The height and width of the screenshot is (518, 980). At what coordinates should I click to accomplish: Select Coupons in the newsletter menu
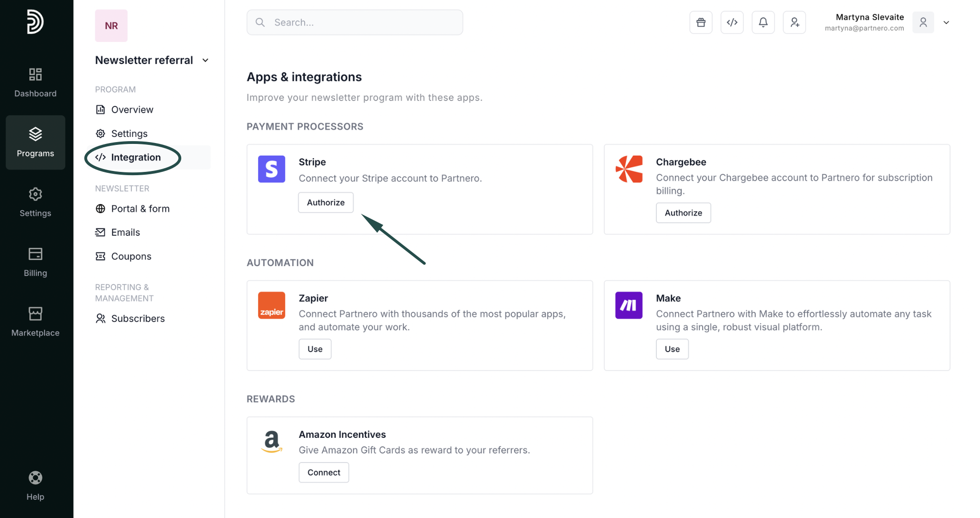point(131,256)
